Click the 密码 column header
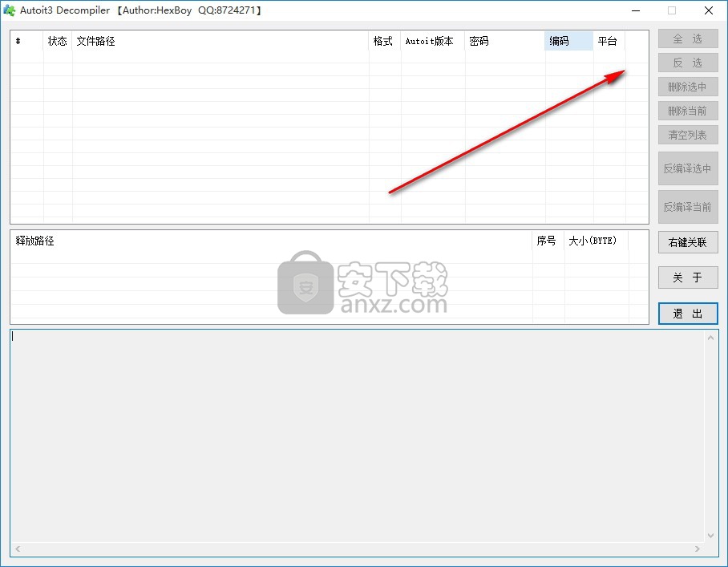Viewport: 728px width, 567px height. pos(504,42)
